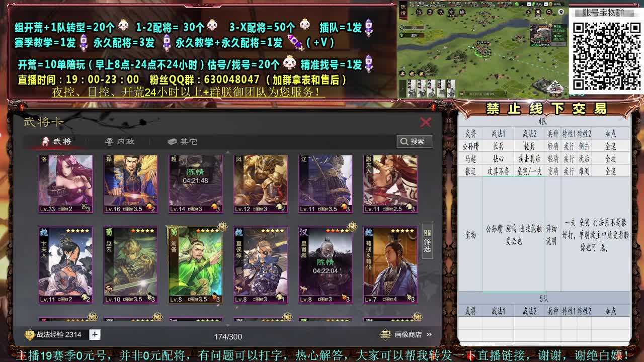Switch to the 其它 tab
Image resolution: width=644 pixels, height=362 pixels.
point(183,141)
